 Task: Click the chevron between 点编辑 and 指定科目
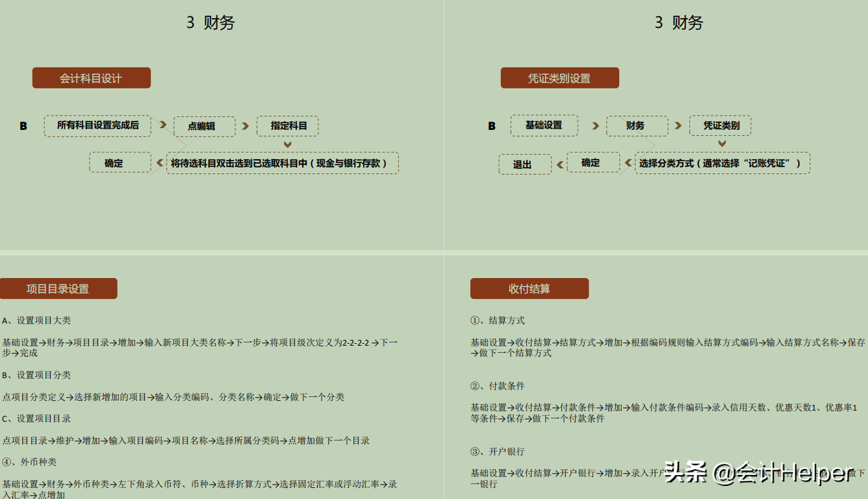246,126
